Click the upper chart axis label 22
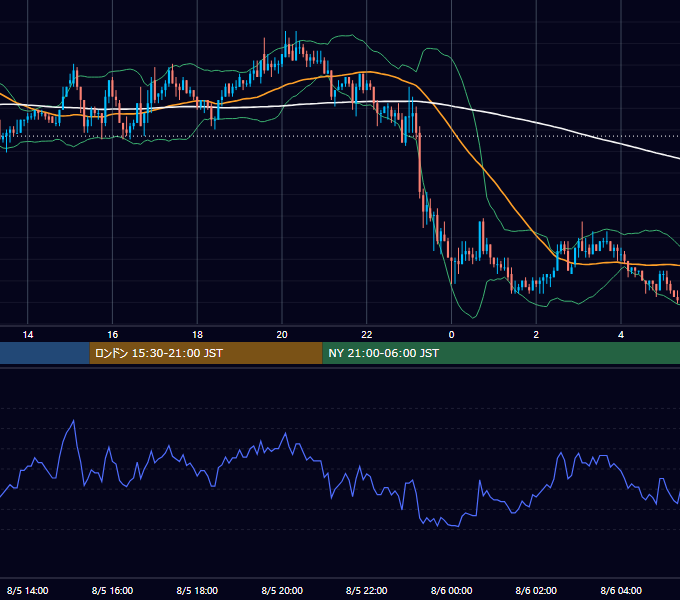 click(x=367, y=335)
